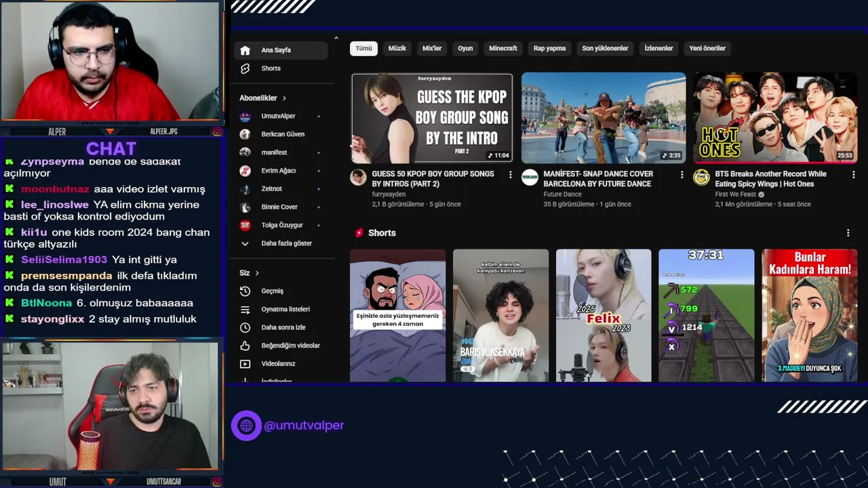
Task: Select the Oyun filter chip
Action: click(465, 49)
